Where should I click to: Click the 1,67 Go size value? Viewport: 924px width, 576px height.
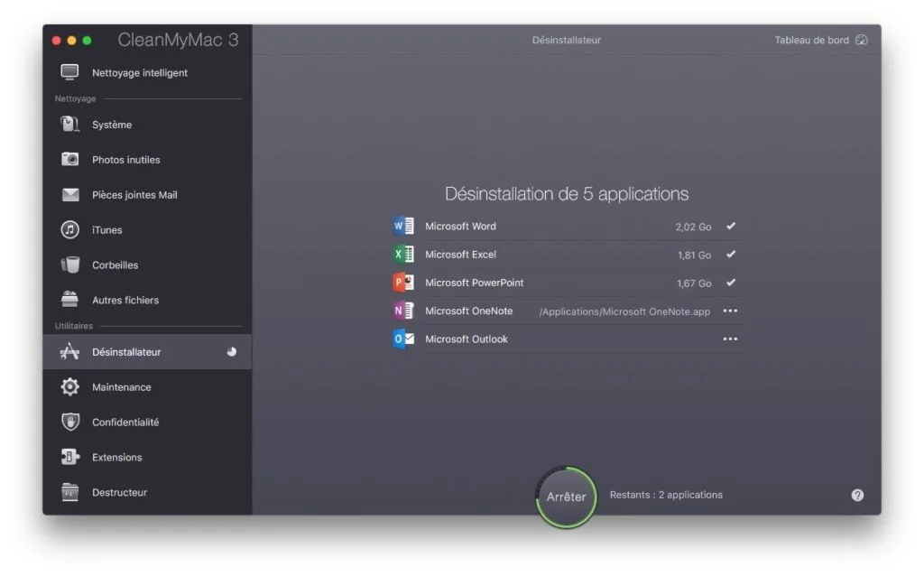coord(694,283)
